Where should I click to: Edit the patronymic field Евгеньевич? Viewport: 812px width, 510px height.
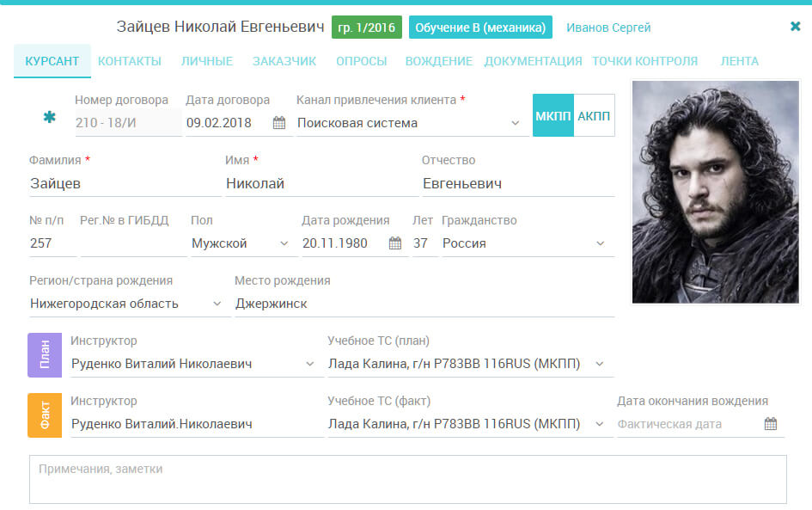(x=518, y=183)
